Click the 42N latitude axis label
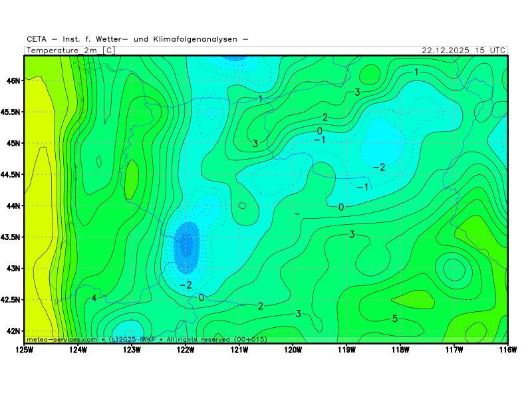Image resolution: width=532 pixels, height=399 pixels. tap(13, 331)
